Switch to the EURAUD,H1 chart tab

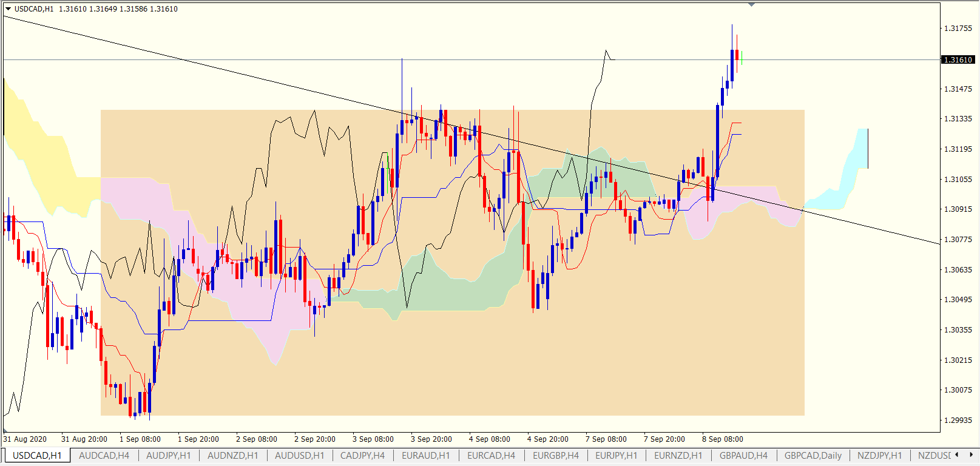(x=425, y=455)
